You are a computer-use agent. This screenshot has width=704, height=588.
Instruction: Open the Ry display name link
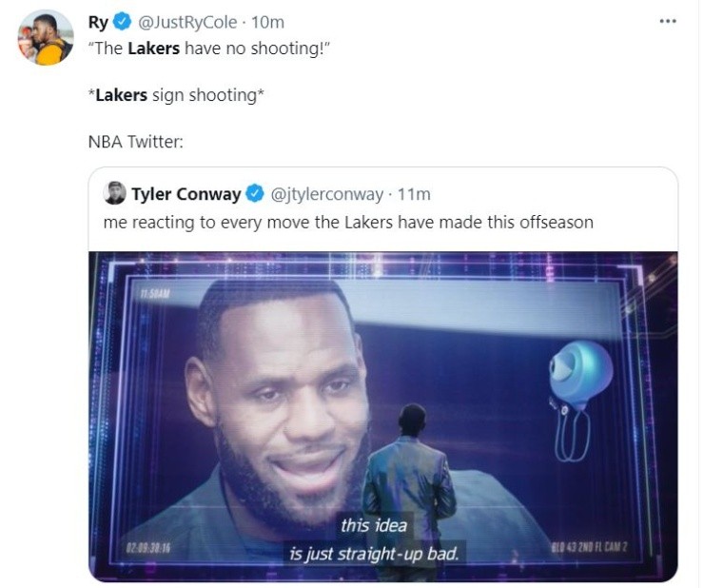click(x=98, y=22)
